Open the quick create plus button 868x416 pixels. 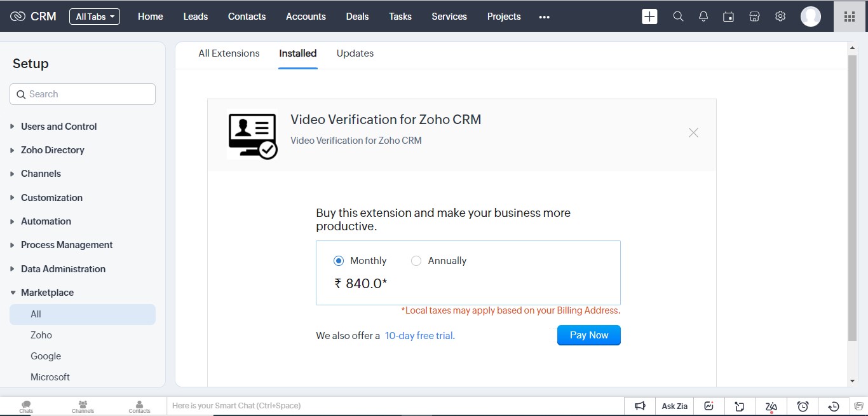(x=649, y=17)
